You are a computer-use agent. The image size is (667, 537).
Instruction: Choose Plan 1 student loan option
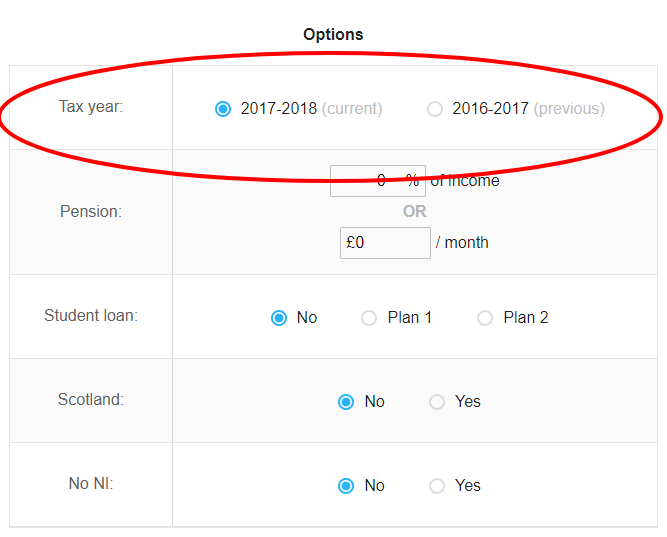pyautogui.click(x=369, y=318)
